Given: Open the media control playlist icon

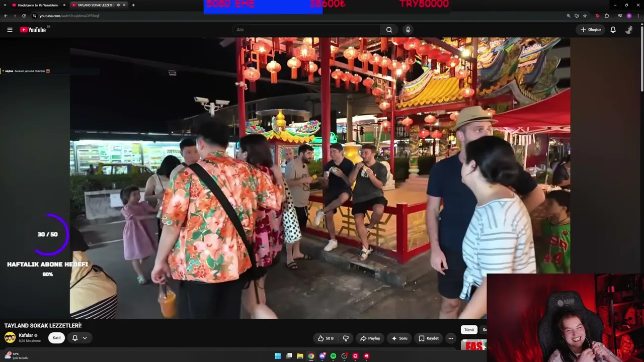Looking at the screenshot, I should click(620, 16).
